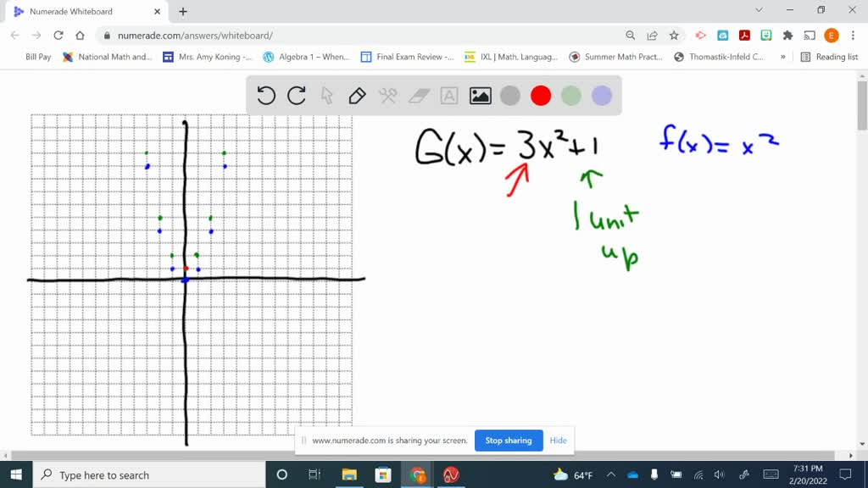This screenshot has width=868, height=488.
Task: Hide the screen sharing notification bar
Action: click(x=558, y=441)
